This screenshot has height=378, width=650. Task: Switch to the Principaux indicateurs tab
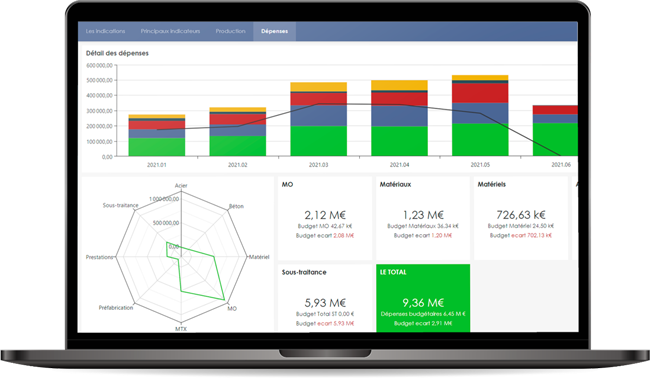click(170, 31)
